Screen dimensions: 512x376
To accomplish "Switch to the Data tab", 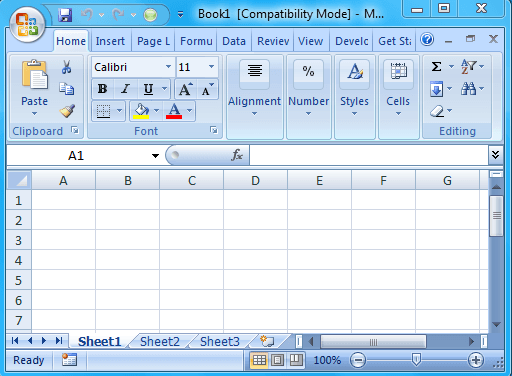I will (x=234, y=41).
